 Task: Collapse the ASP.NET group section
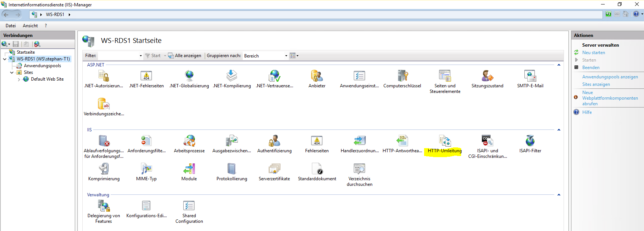point(559,65)
